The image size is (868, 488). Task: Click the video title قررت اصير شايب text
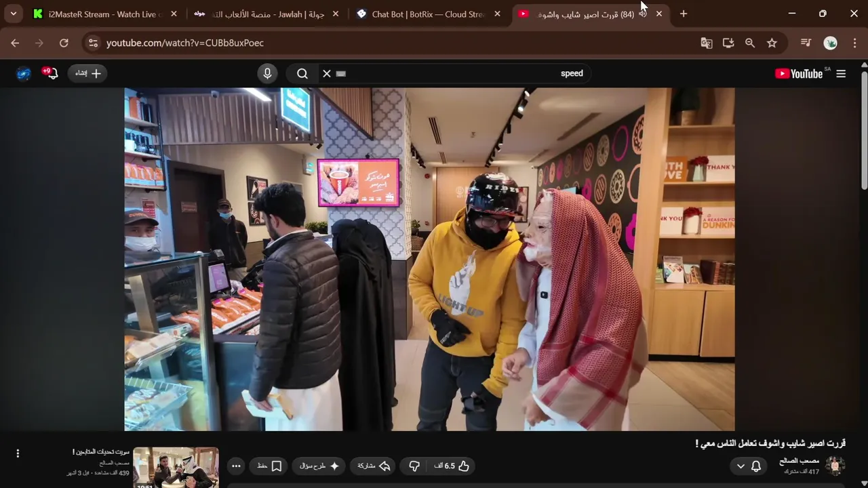[x=771, y=443]
